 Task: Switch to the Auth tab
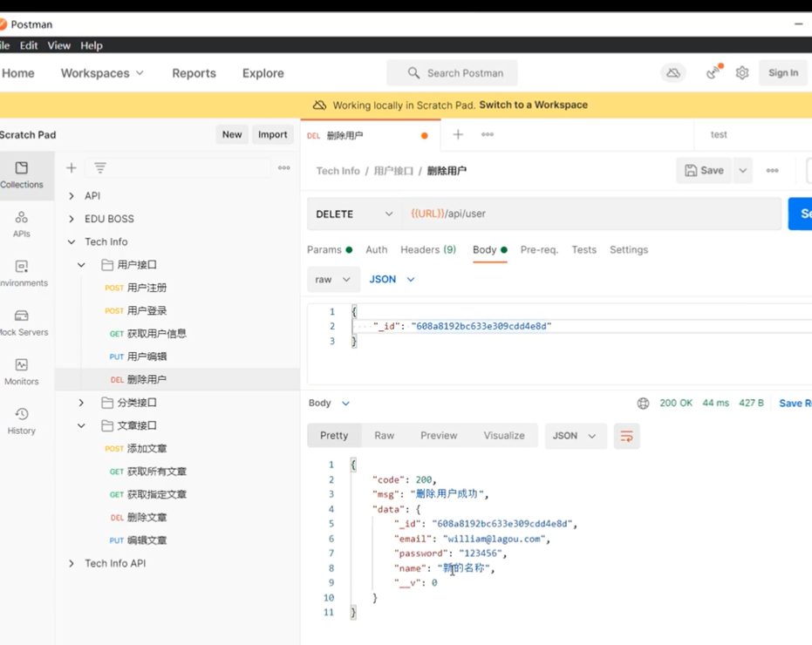click(377, 250)
